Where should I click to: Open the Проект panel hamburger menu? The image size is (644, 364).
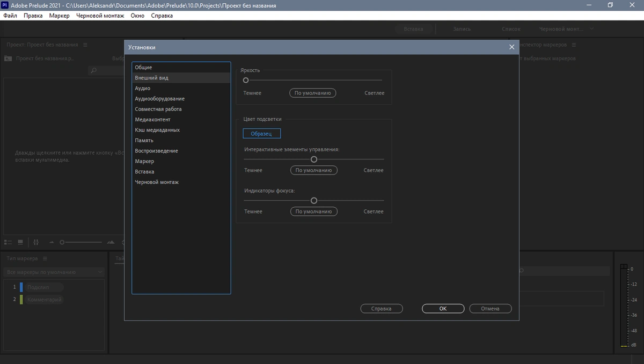click(85, 45)
